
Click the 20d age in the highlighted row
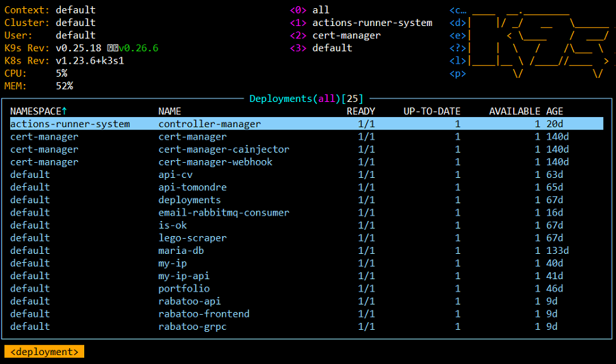tap(554, 124)
